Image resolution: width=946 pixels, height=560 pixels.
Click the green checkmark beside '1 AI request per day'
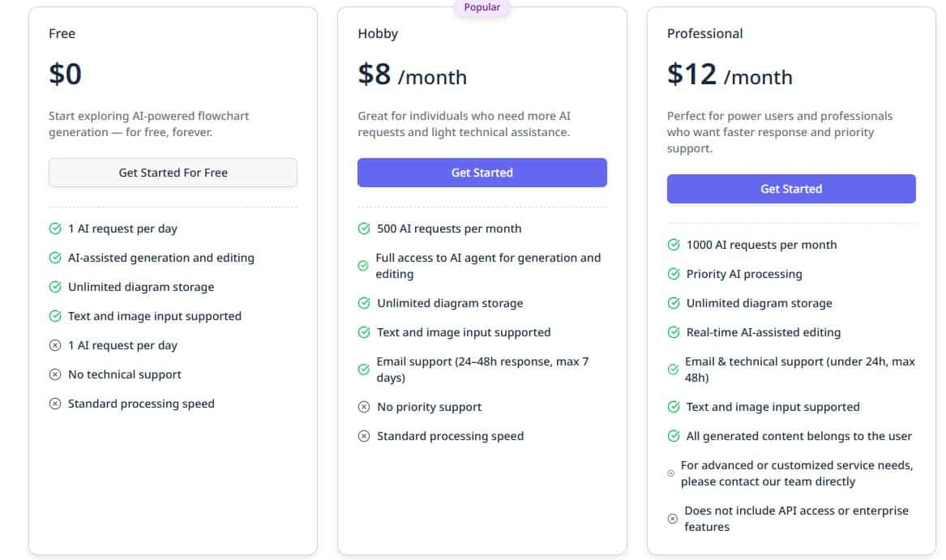point(54,229)
